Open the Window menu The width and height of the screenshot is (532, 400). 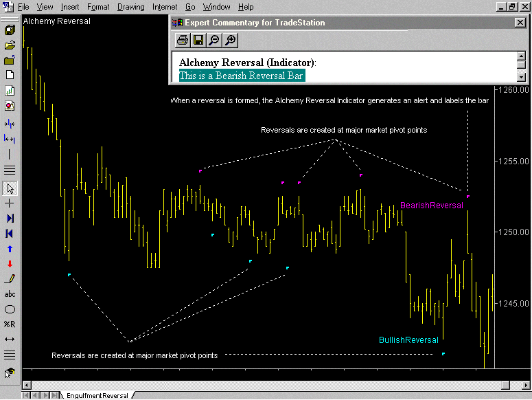pos(216,7)
